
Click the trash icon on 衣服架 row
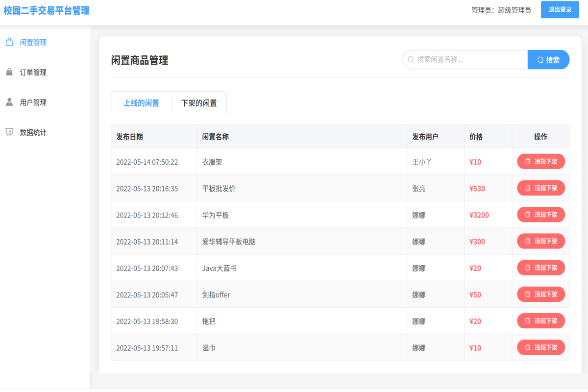click(527, 161)
